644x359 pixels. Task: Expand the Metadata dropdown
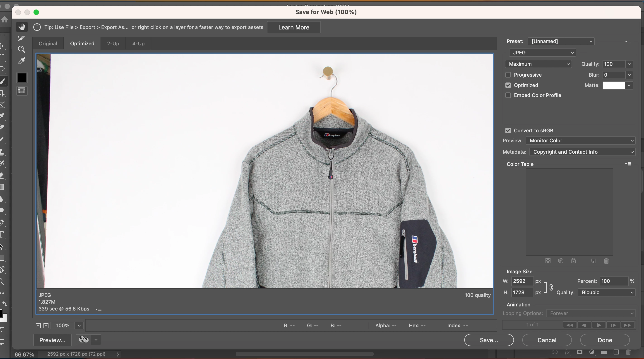point(582,152)
